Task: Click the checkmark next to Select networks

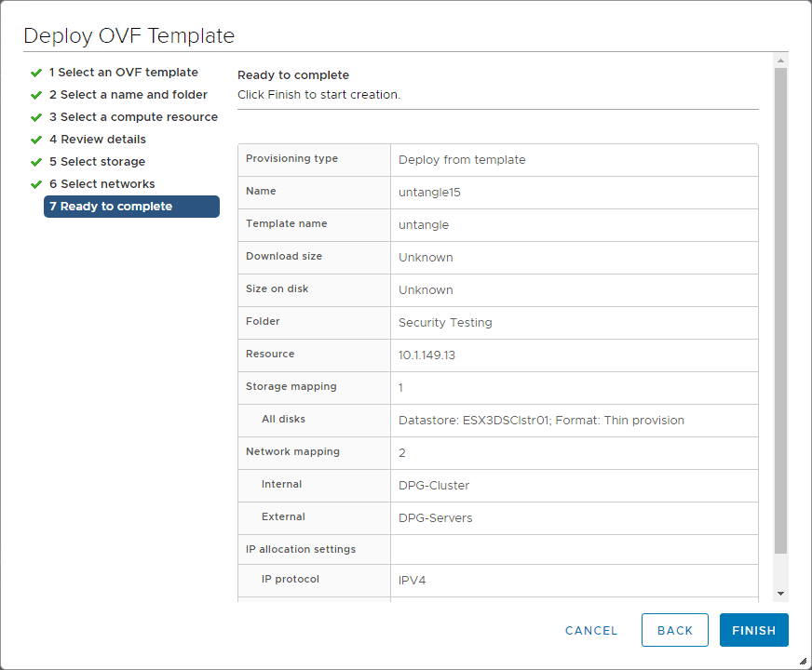Action: coord(36,183)
